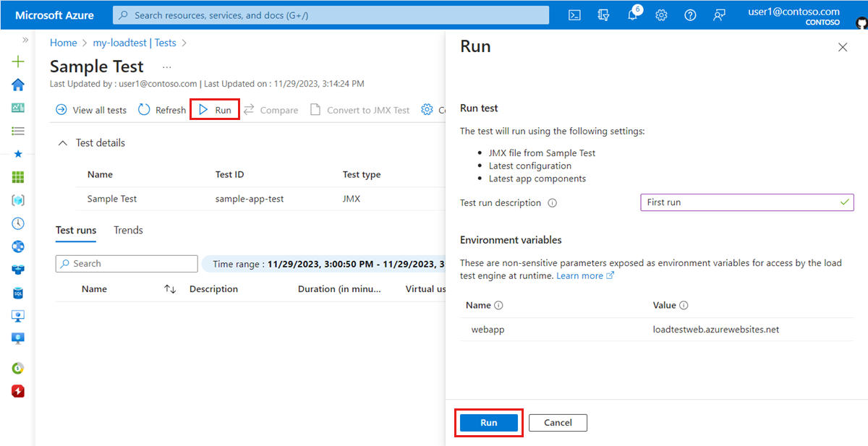Viewport: 868px width, 446px height.
Task: Click Run in the Run panel
Action: [488, 422]
